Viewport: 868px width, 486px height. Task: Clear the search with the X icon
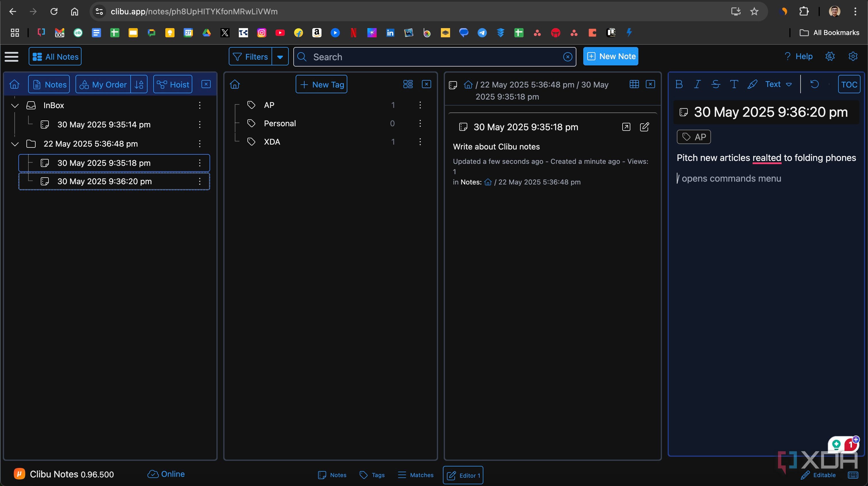click(567, 57)
